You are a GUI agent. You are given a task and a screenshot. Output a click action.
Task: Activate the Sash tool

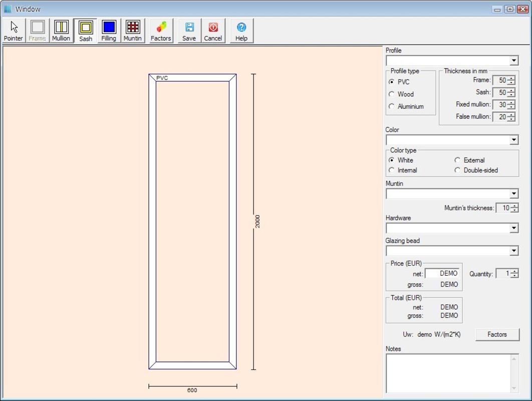(x=86, y=31)
